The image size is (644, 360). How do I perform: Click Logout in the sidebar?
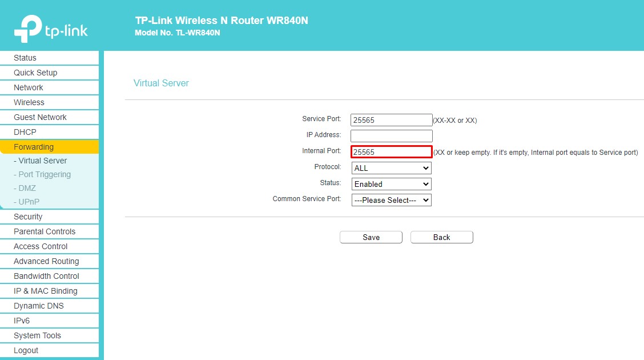point(49,350)
